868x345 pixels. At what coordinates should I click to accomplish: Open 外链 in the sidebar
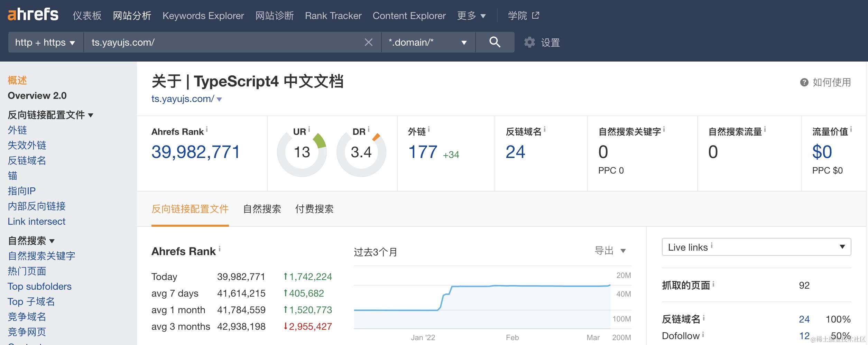[x=17, y=130]
